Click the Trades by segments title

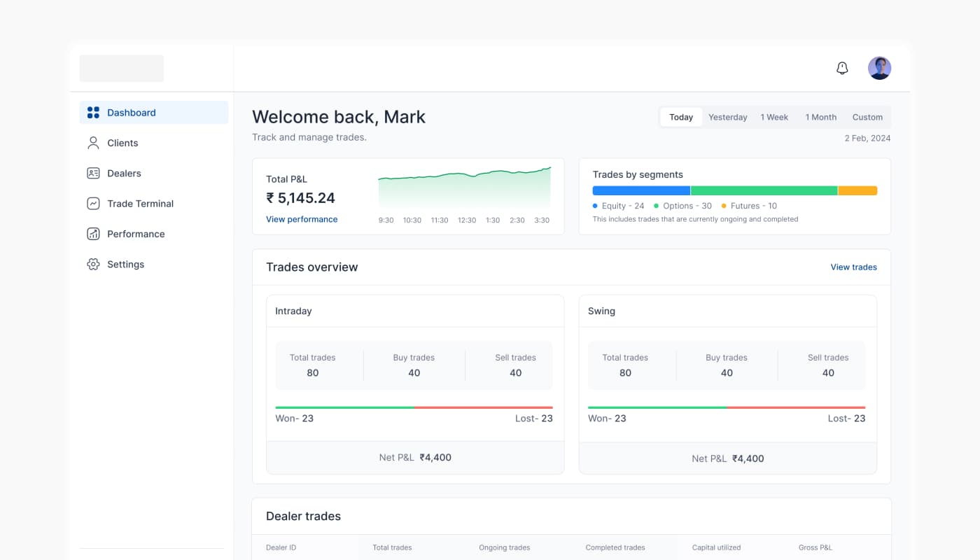pyautogui.click(x=638, y=175)
